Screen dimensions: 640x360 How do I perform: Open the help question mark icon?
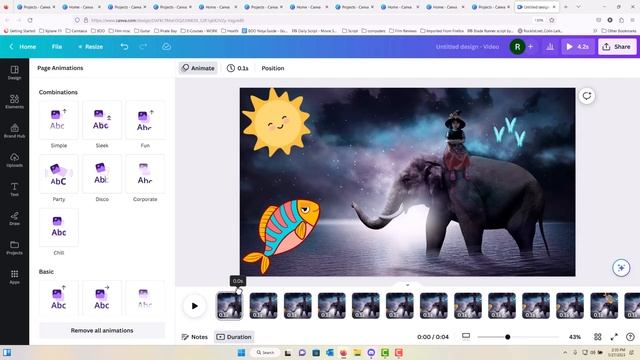pyautogui.click(x=630, y=337)
